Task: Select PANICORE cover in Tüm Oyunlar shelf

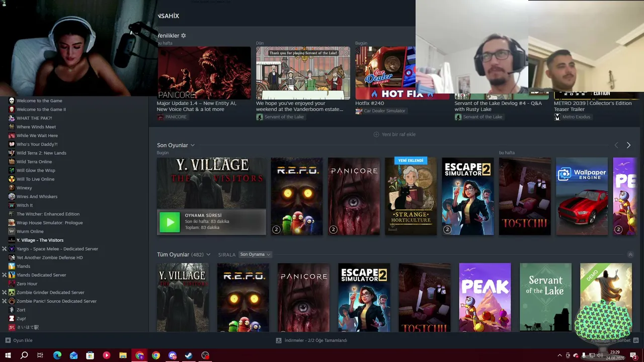Action: (x=303, y=297)
